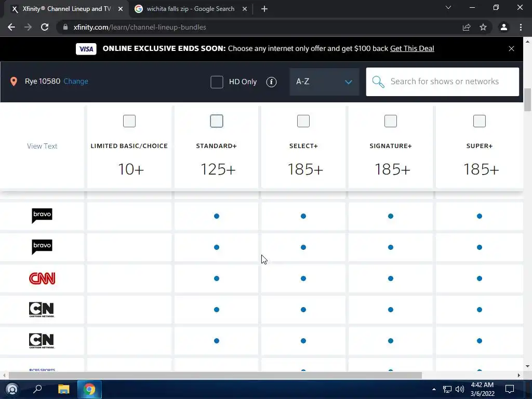
Task: Show hidden system tray icons
Action: (x=434, y=389)
